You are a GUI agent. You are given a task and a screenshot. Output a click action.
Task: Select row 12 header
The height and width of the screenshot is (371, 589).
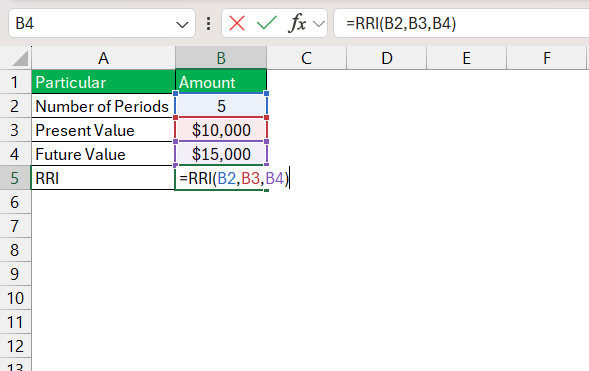(15, 346)
